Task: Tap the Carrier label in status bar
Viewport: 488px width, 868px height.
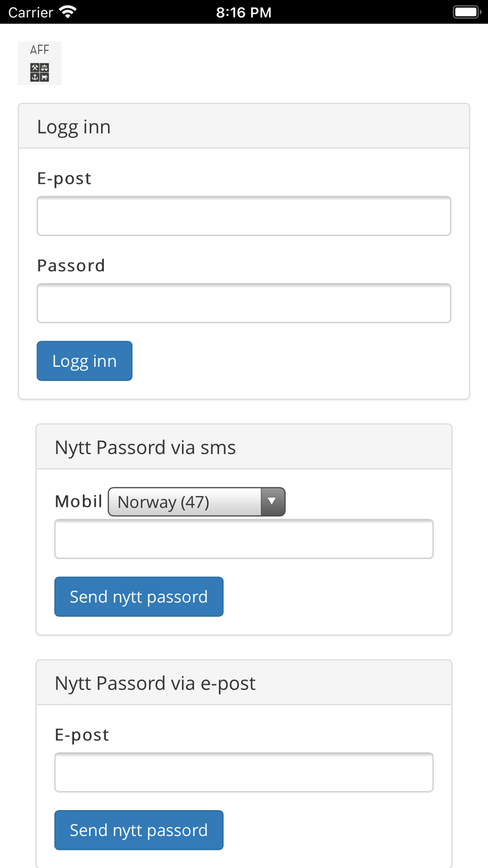Action: click(x=31, y=12)
